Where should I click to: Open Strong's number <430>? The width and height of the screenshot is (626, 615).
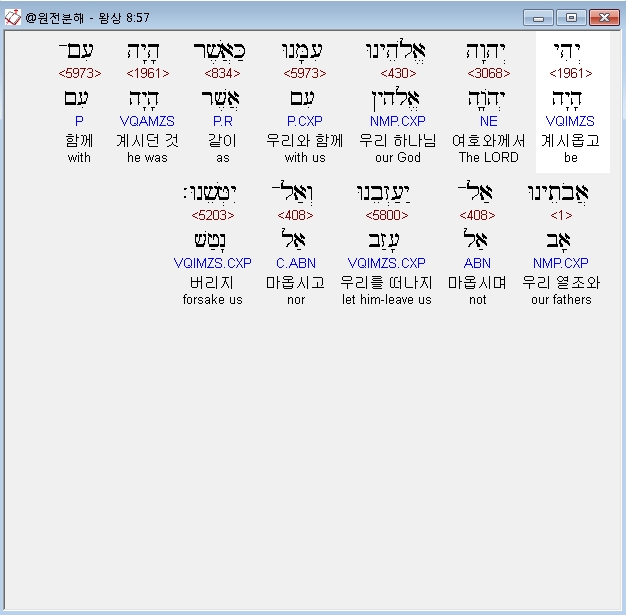(x=398, y=73)
